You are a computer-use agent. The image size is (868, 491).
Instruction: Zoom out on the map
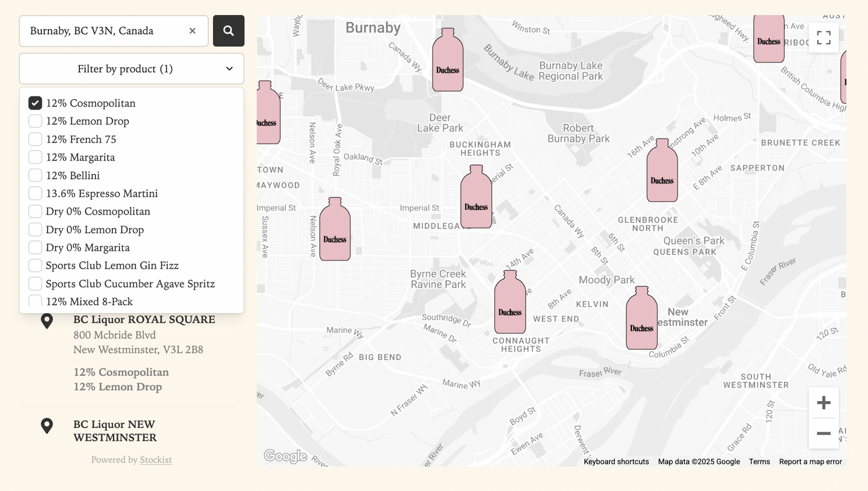tap(823, 433)
